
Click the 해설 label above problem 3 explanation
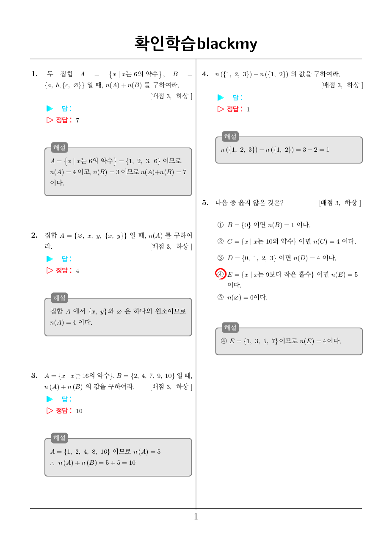60,438
